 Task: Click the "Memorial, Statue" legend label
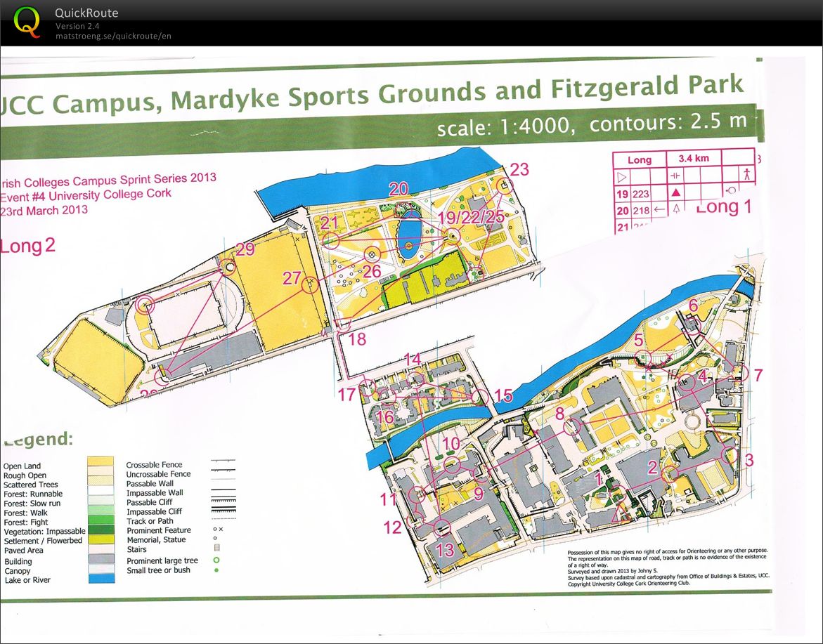coord(157,540)
